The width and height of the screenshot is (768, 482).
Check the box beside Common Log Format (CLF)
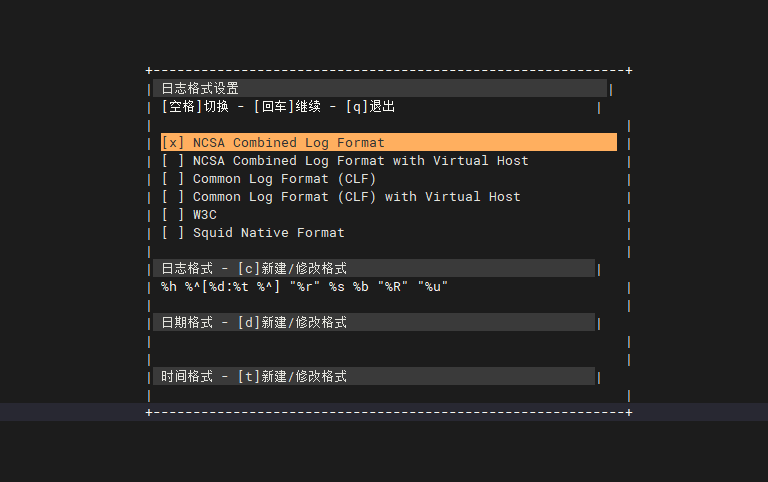pos(173,179)
